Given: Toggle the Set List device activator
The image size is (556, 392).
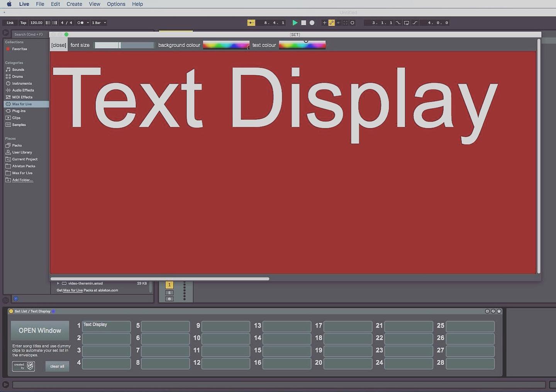Looking at the screenshot, I should (11, 311).
